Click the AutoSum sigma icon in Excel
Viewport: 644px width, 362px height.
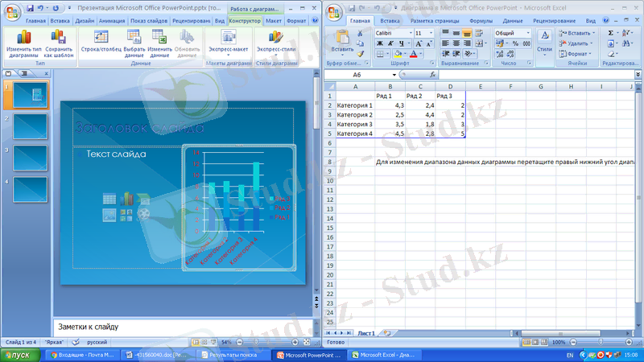612,33
